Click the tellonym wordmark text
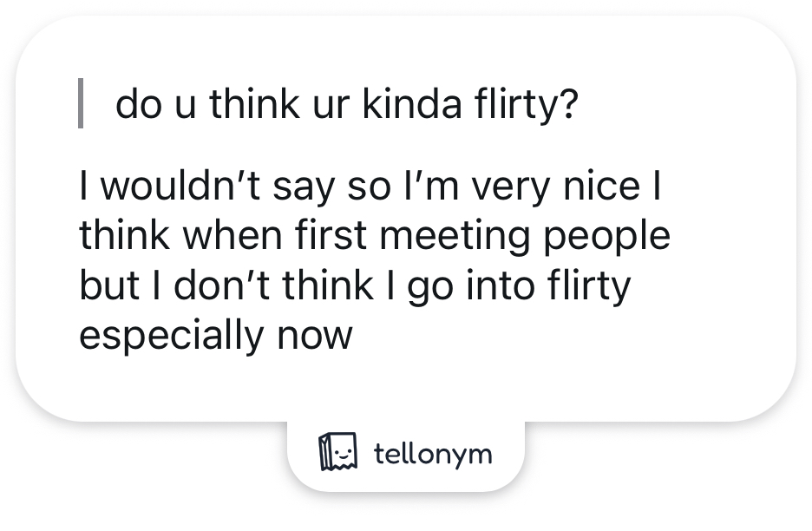 coord(432,453)
